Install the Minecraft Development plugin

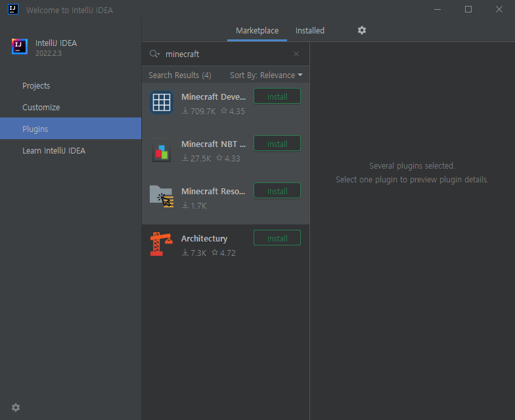tap(277, 96)
